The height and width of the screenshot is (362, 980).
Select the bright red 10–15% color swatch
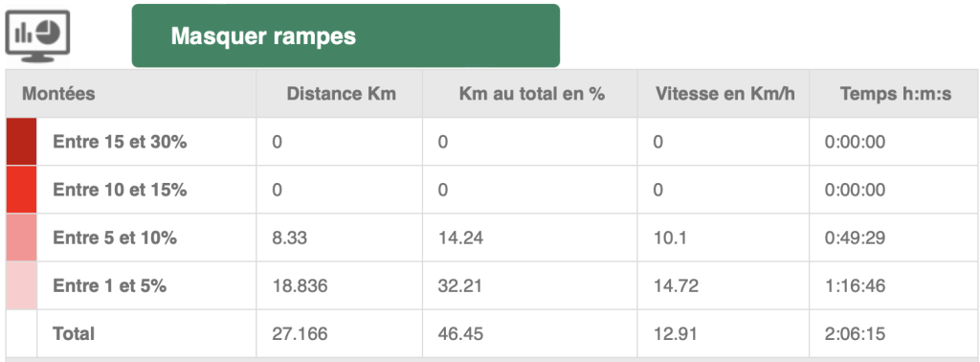pos(21,190)
